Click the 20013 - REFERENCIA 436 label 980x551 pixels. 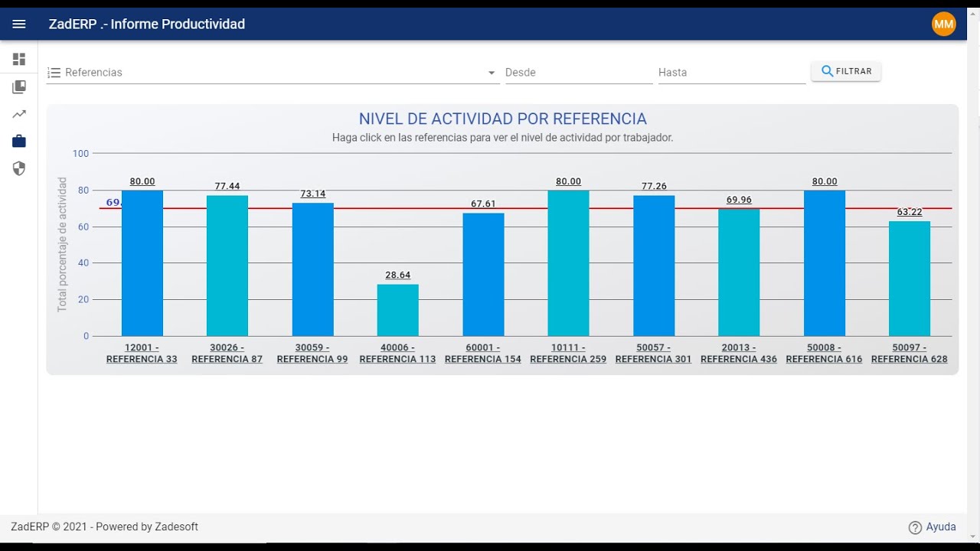(x=739, y=354)
